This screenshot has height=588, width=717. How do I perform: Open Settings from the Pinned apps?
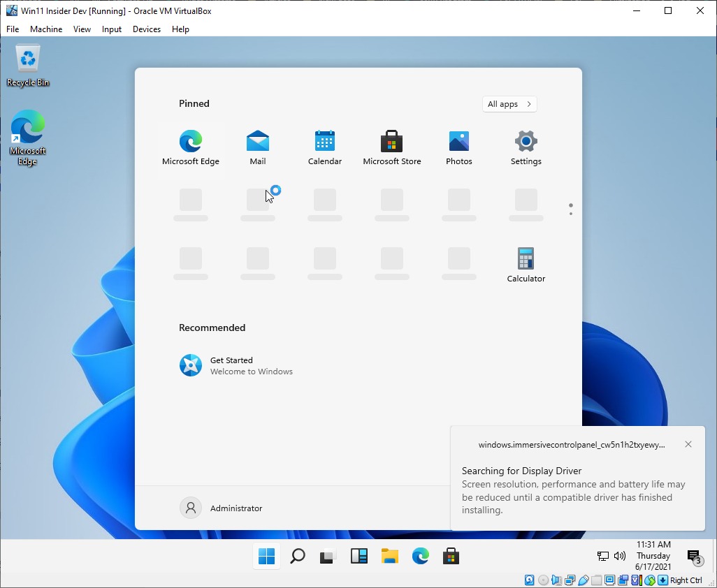[x=526, y=147]
